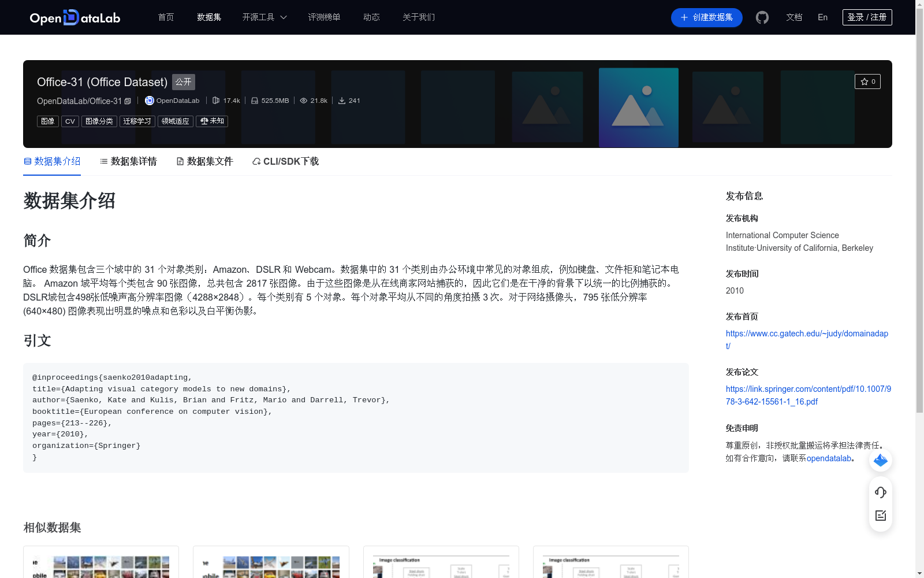Open the headset customer support widget
This screenshot has width=924, height=578.
coord(880,492)
